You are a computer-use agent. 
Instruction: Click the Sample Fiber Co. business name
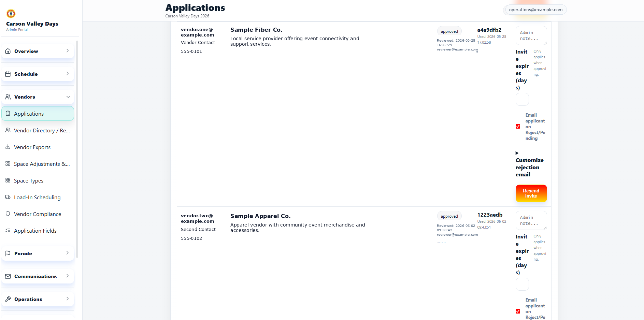pos(256,30)
